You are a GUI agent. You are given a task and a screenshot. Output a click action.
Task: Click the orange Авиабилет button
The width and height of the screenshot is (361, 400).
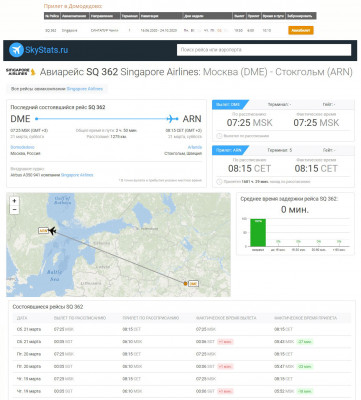[x=301, y=30]
